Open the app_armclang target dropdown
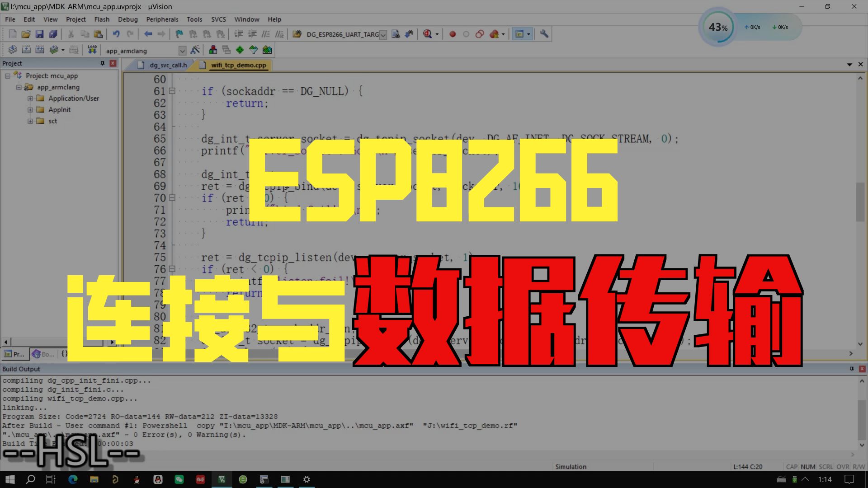Screen dimensions: 868x488 (182, 51)
